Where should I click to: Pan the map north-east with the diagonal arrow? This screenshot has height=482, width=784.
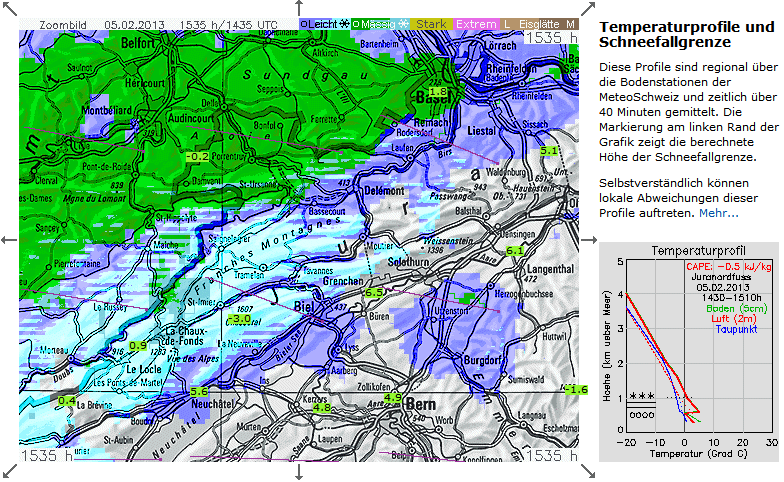[588, 8]
